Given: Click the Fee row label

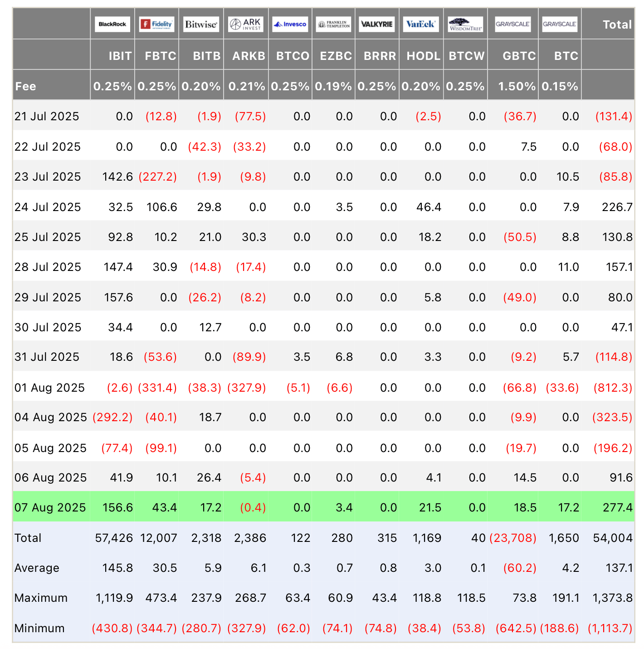Looking at the screenshot, I should pos(25,86).
